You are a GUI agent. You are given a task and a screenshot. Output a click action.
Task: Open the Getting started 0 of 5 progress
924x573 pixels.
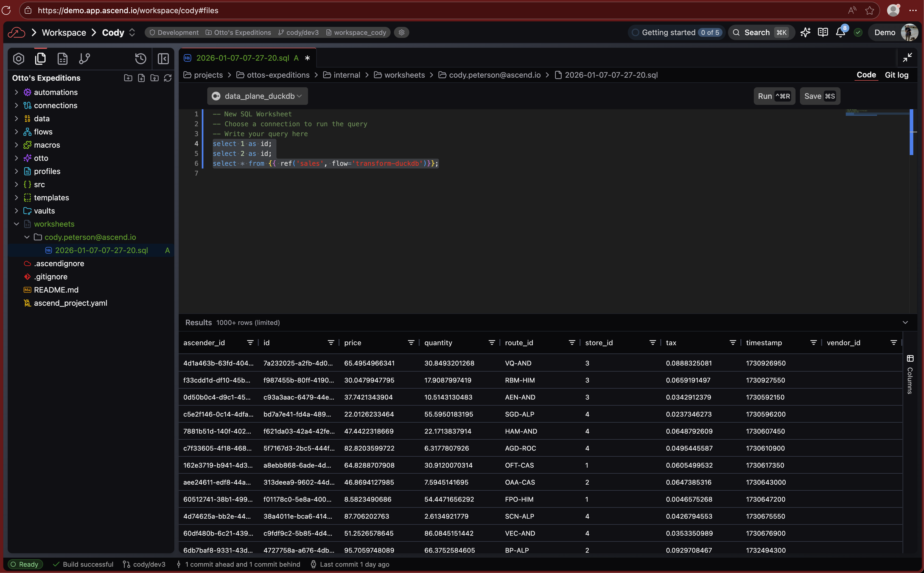click(x=676, y=32)
